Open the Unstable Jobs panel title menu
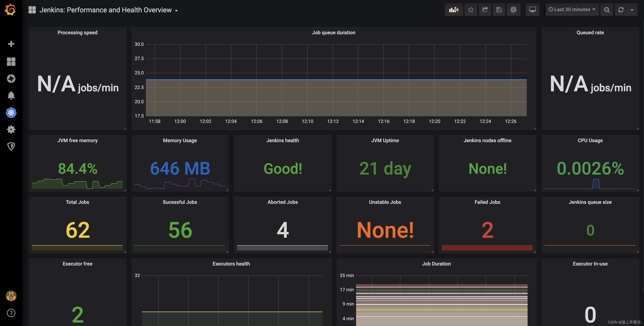This screenshot has width=644, height=326. click(385, 202)
